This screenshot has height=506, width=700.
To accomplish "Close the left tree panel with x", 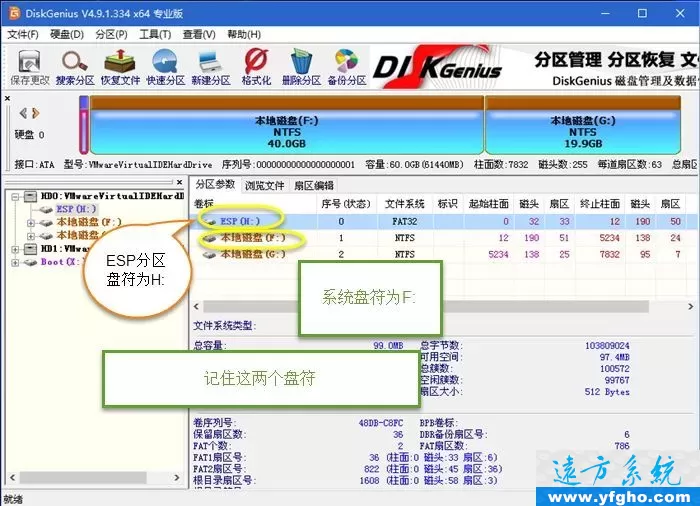I will pyautogui.click(x=179, y=182).
